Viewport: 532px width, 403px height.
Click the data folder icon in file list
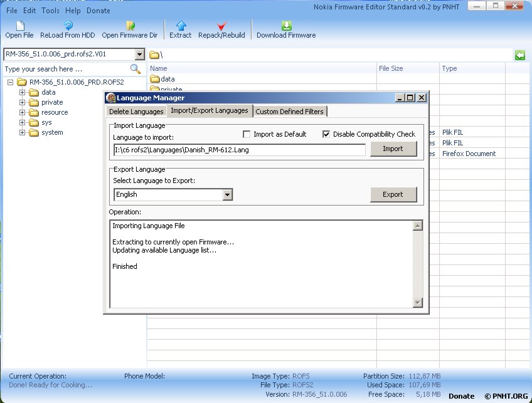tap(155, 79)
